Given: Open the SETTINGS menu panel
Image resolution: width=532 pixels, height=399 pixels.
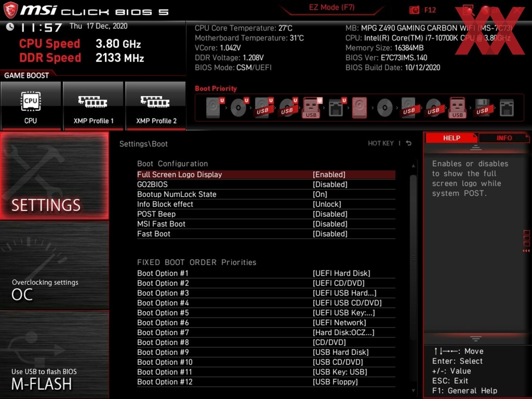Looking at the screenshot, I should (54, 175).
